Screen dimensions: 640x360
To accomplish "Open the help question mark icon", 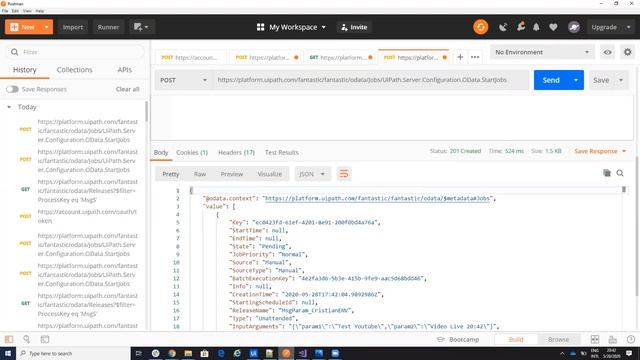I will click(631, 339).
